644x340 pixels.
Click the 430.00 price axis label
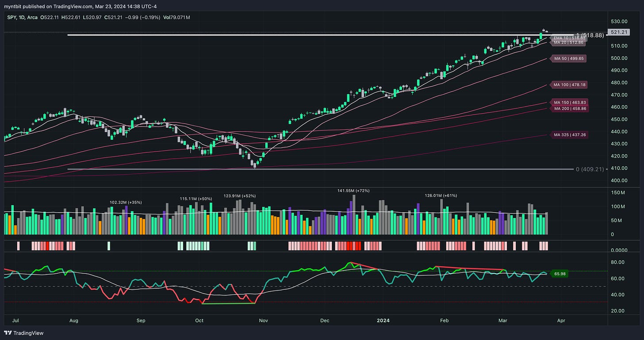[620, 144]
